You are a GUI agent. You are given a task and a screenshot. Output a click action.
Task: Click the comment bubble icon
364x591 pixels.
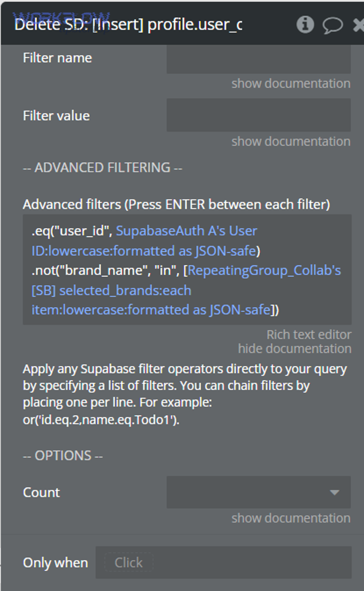click(x=332, y=24)
